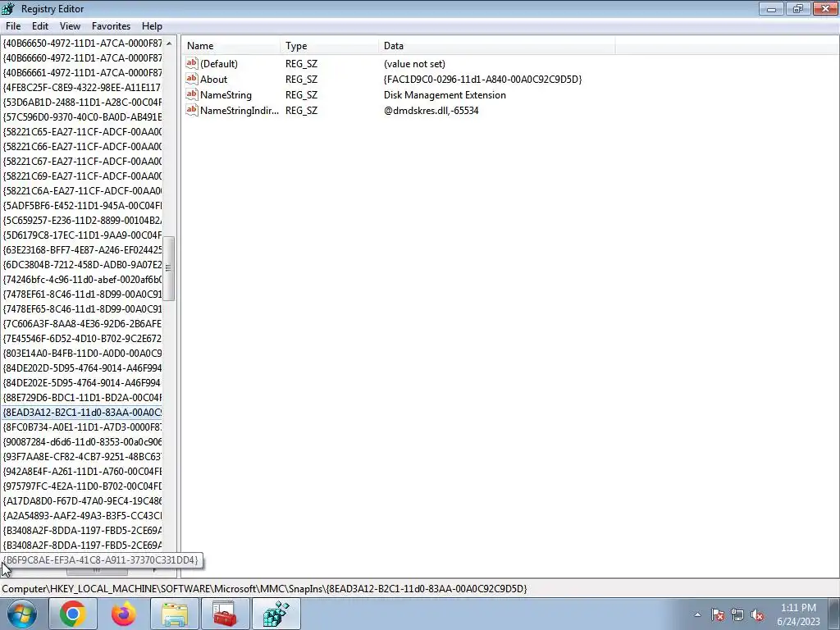Select key {803E14A0-B4FB-11D0-A0D0
840x630 pixels.
(x=82, y=353)
